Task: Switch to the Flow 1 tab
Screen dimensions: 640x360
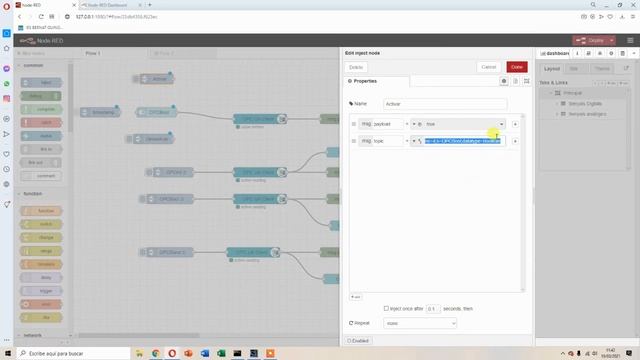Action: (93, 53)
